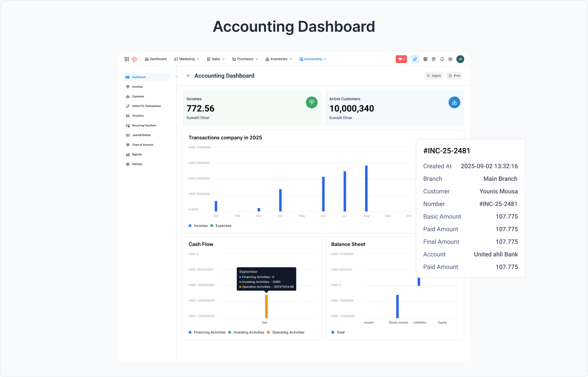This screenshot has height=377, width=588.
Task: Click the Print button
Action: click(454, 76)
